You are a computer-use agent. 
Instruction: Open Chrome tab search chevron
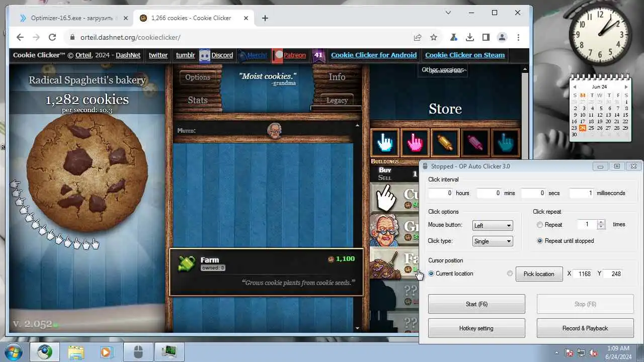pyautogui.click(x=448, y=13)
